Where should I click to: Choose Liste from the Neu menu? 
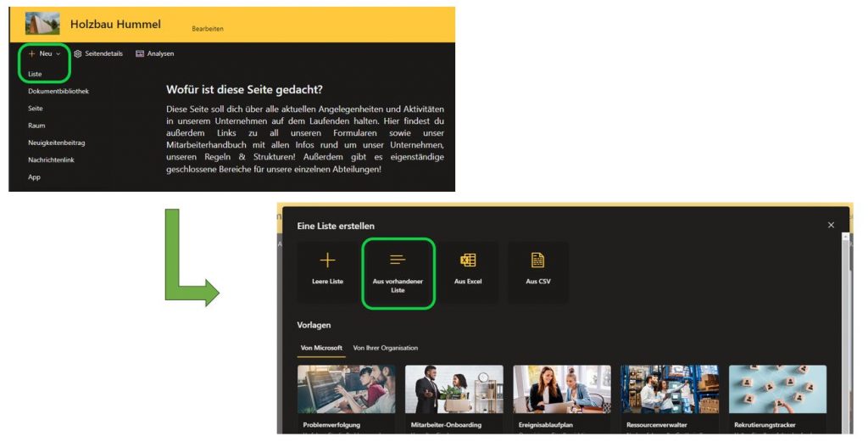click(x=35, y=74)
